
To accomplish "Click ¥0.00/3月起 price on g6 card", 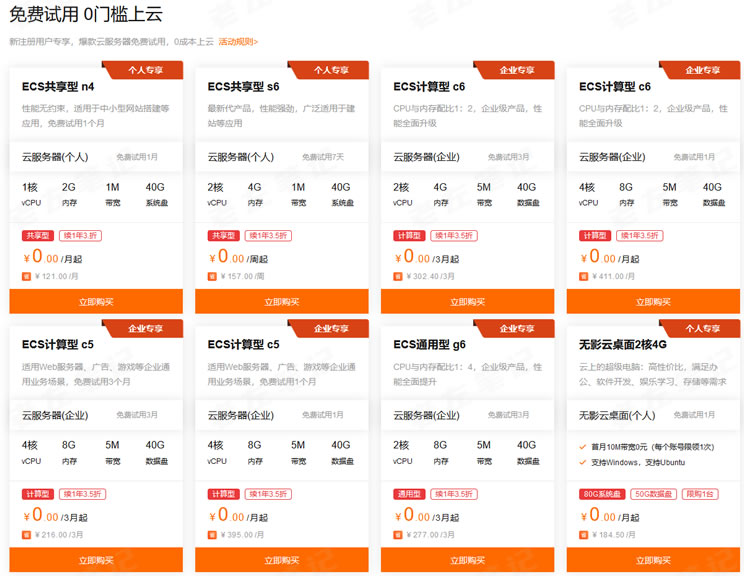I will pyautogui.click(x=427, y=515).
